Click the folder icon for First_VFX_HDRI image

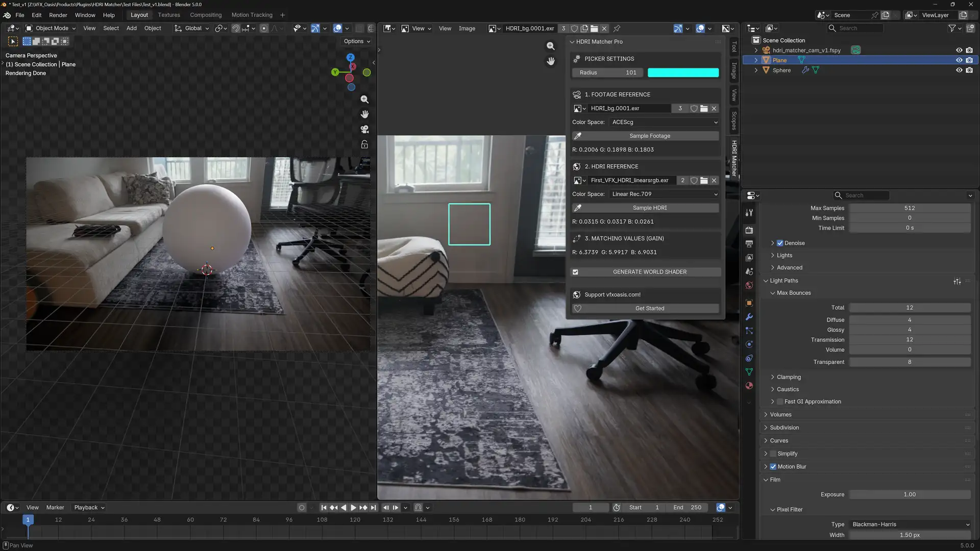[704, 181]
